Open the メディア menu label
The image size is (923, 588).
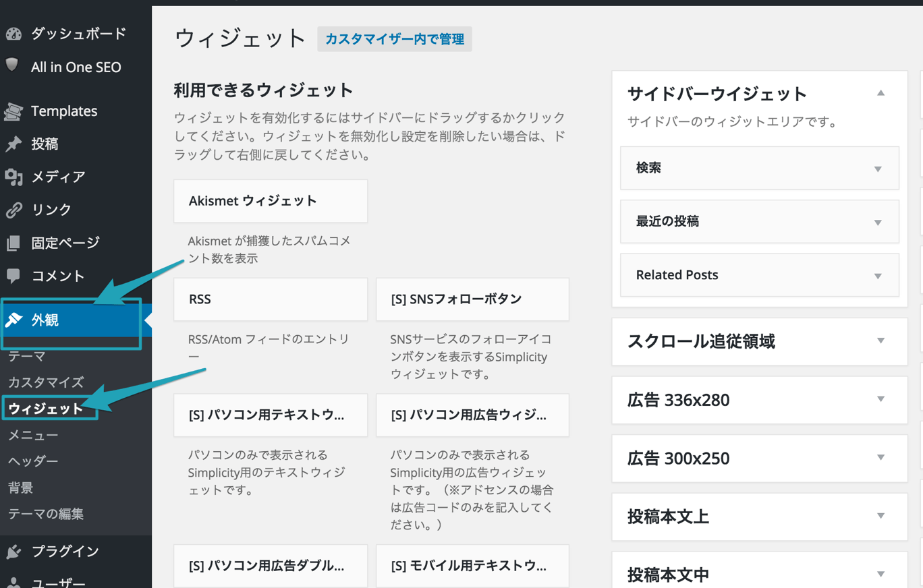[58, 177]
